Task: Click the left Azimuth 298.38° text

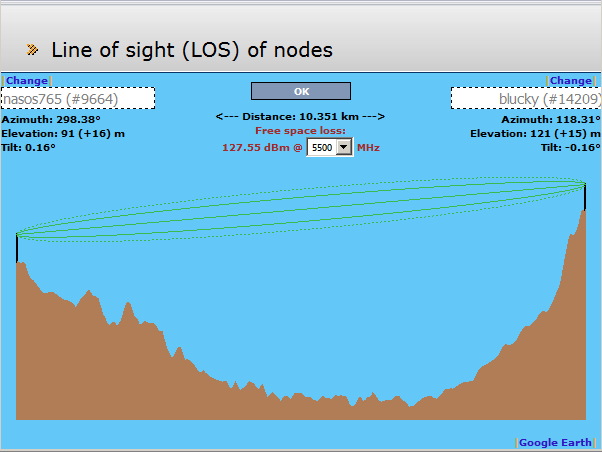Action: pyautogui.click(x=51, y=120)
